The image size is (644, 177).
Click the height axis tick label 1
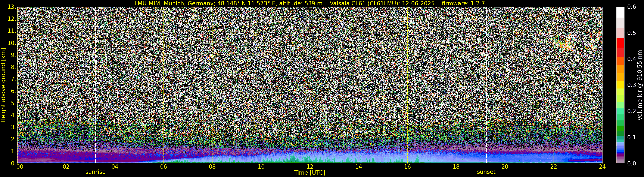pos(13,151)
